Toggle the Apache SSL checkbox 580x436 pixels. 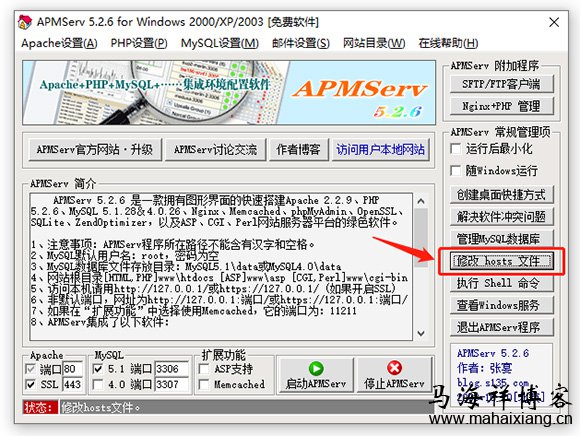pos(31,384)
